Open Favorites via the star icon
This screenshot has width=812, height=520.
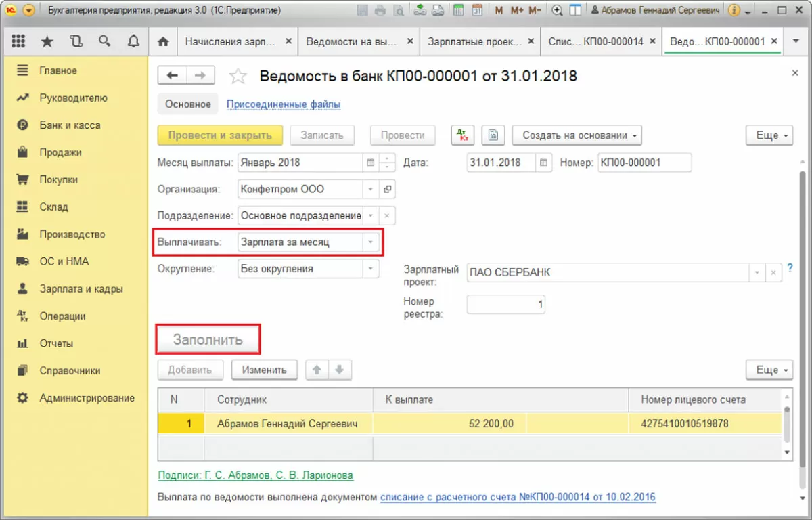(47, 41)
